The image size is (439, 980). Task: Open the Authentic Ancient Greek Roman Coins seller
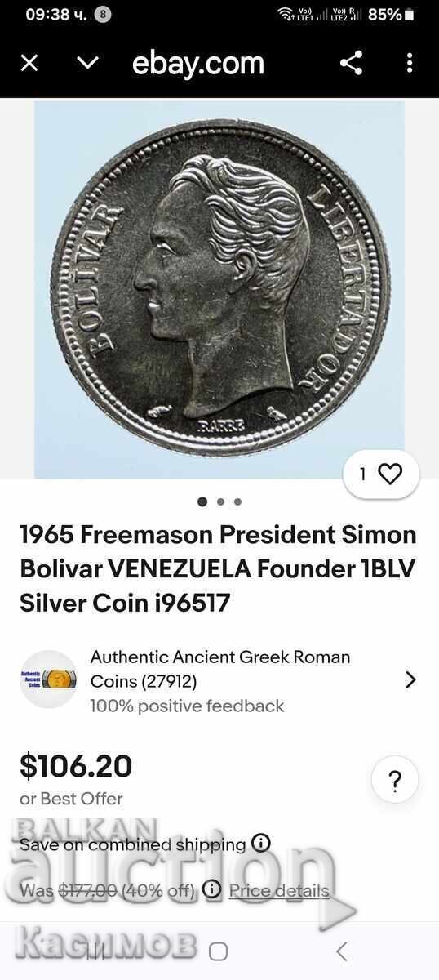pos(220,669)
